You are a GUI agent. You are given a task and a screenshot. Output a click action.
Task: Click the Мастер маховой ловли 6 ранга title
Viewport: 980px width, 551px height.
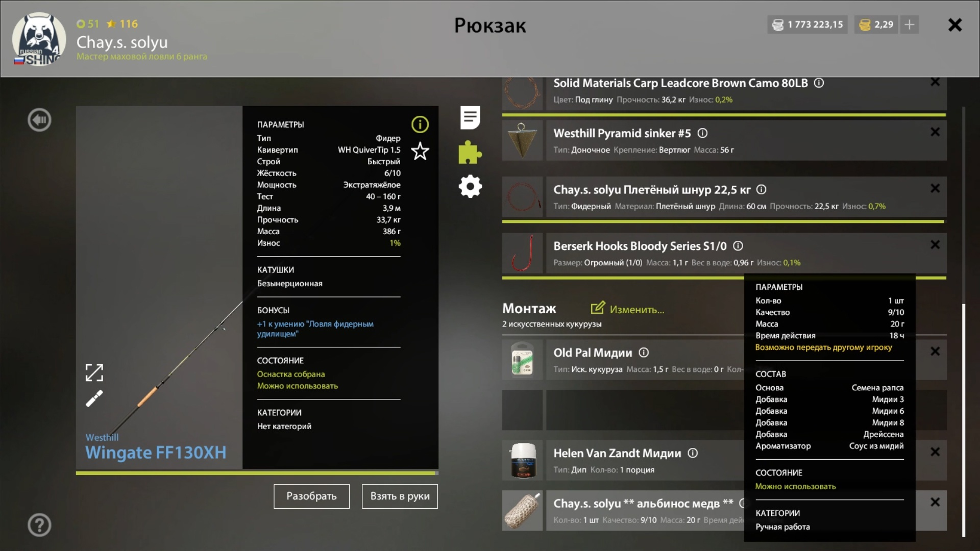click(x=142, y=56)
